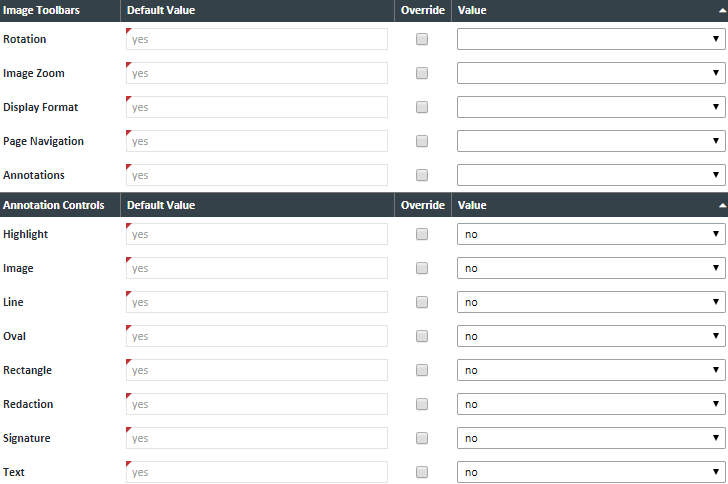The height and width of the screenshot is (484, 728).
Task: Expand the Rectangle value dropdown
Action: point(590,370)
